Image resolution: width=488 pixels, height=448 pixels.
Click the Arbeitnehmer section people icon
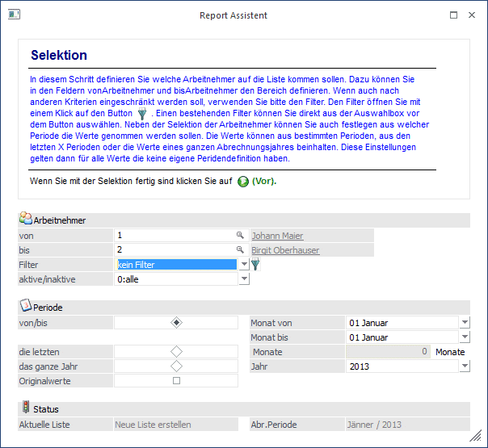(25, 219)
